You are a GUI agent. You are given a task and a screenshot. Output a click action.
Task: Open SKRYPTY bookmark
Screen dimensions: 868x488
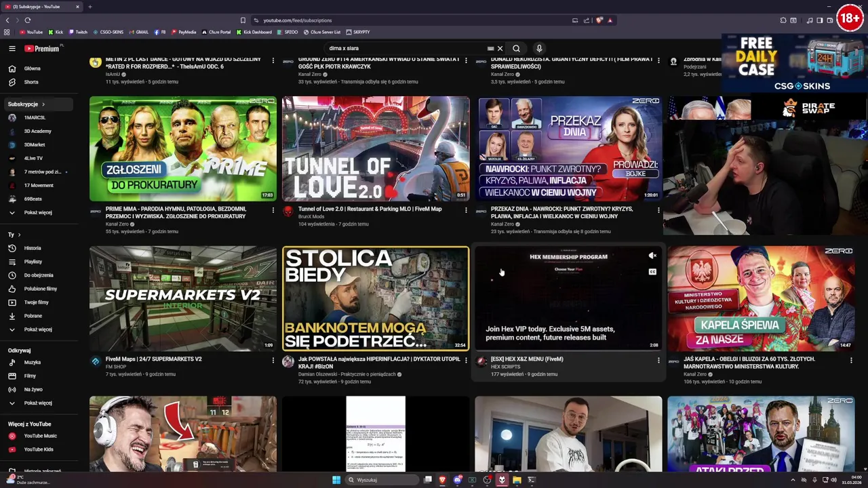pyautogui.click(x=357, y=32)
